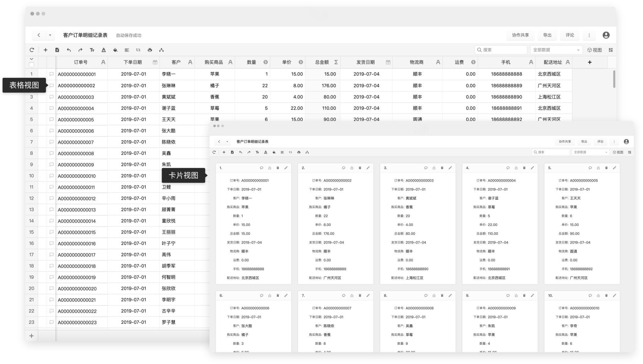The height and width of the screenshot is (364, 643).
Task: Click 物流商 column header
Action: click(x=417, y=62)
